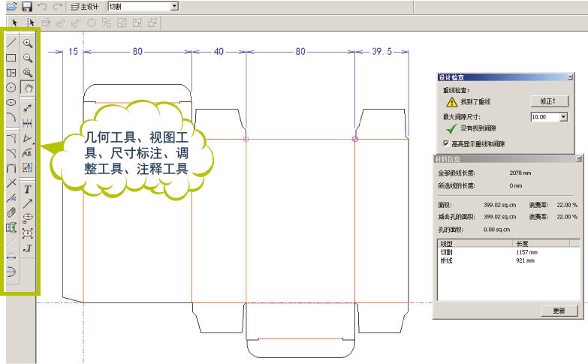This screenshot has width=588, height=364.
Task: Select the Text annotation tool
Action: pos(28,189)
